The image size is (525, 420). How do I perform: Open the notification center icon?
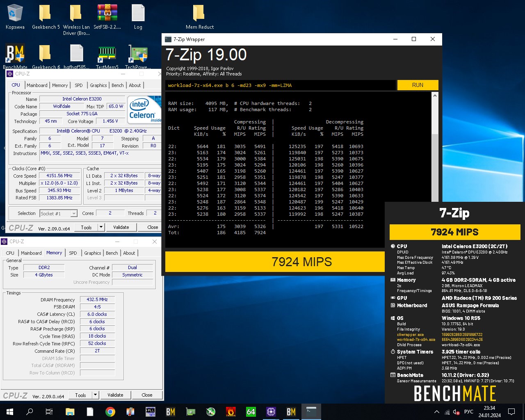(x=511, y=412)
